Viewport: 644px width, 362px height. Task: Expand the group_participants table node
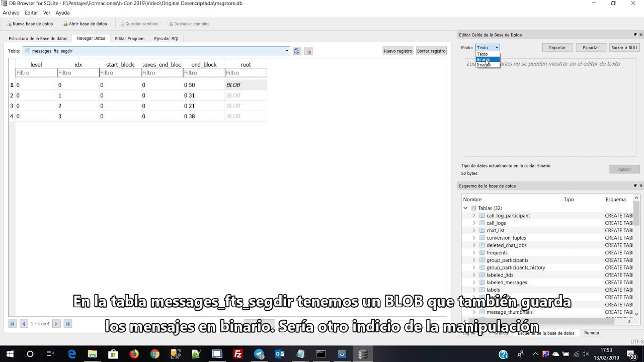pos(473,260)
